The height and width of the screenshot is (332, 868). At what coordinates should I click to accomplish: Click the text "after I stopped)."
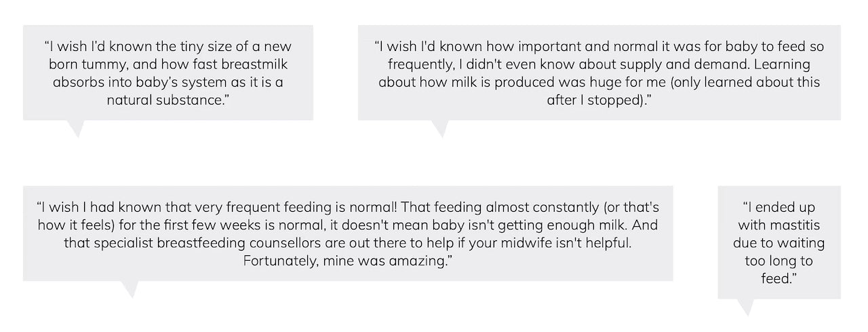[x=599, y=100]
